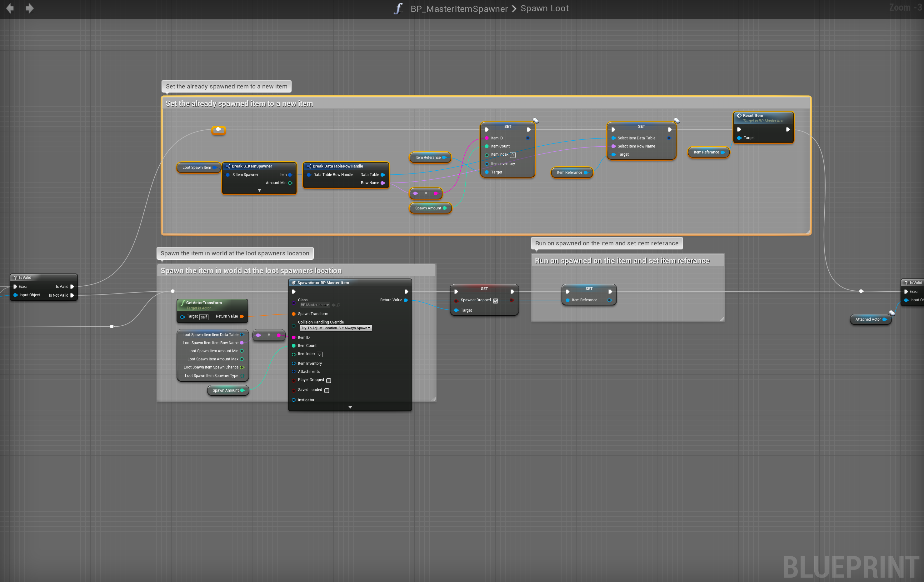
Task: Enable the Player Dropped checkbox
Action: [x=328, y=380]
